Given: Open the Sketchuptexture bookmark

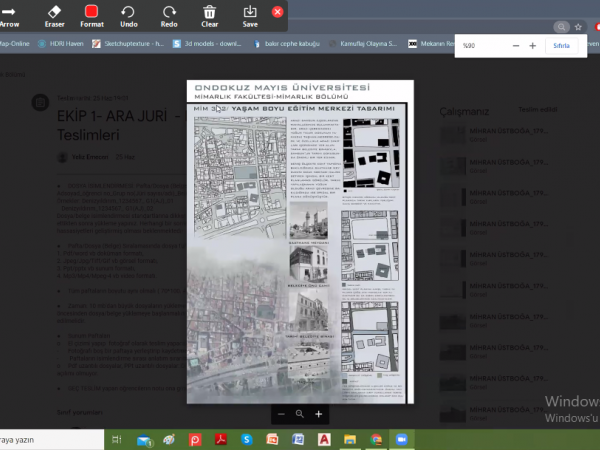Looking at the screenshot, I should (x=128, y=44).
